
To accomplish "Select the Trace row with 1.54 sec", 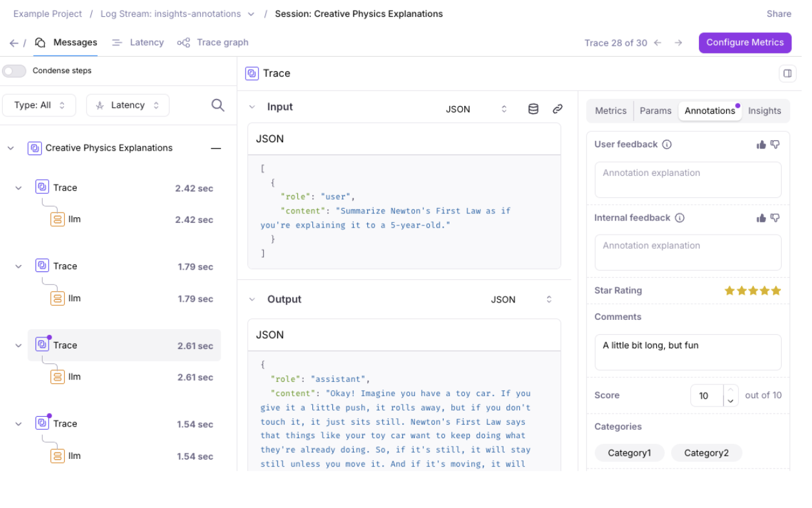I will click(124, 424).
